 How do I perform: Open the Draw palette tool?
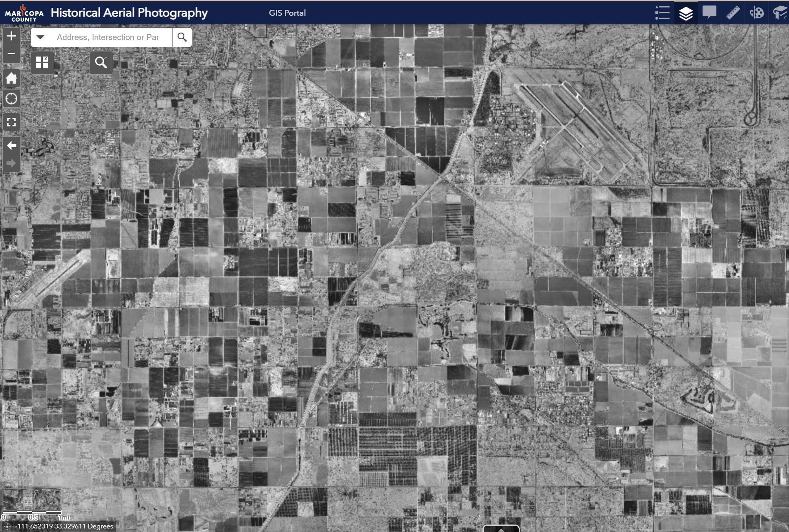pos(756,13)
